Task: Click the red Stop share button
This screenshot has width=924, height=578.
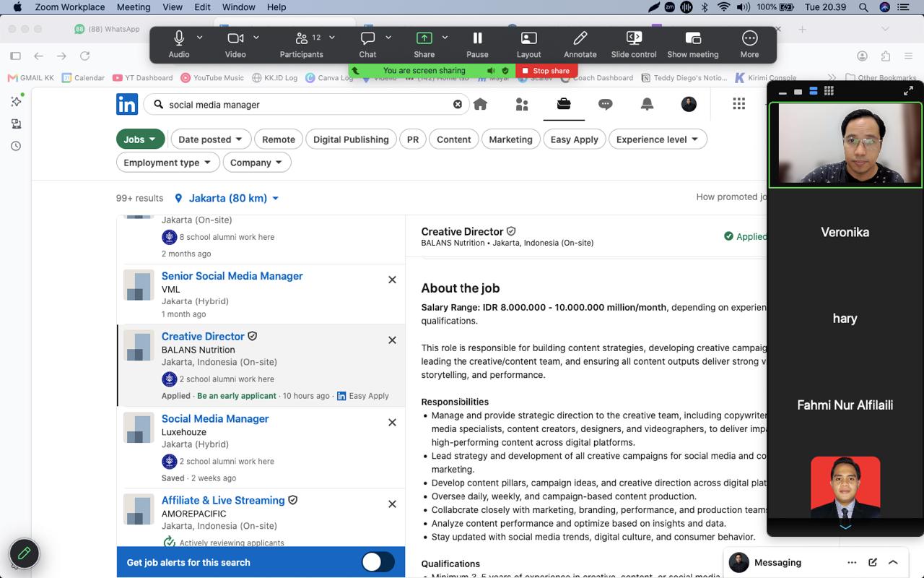Action: [546, 71]
